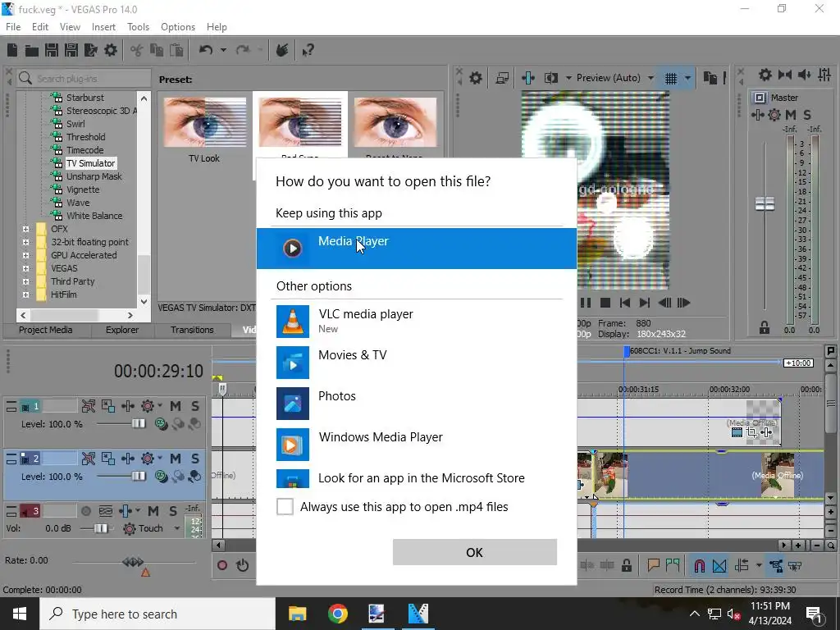The width and height of the screenshot is (840, 630).
Task: Click the Record button in transport
Action: [x=222, y=565]
